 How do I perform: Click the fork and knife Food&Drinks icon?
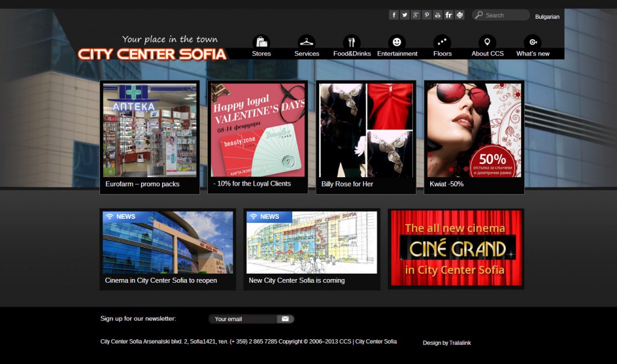click(352, 42)
